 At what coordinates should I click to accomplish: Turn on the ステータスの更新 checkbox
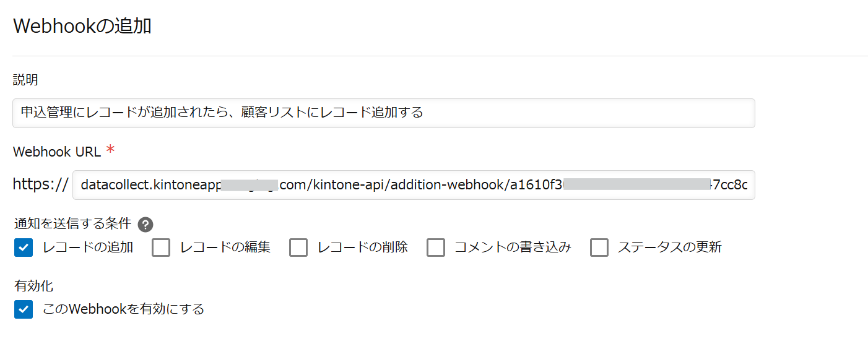[599, 248]
